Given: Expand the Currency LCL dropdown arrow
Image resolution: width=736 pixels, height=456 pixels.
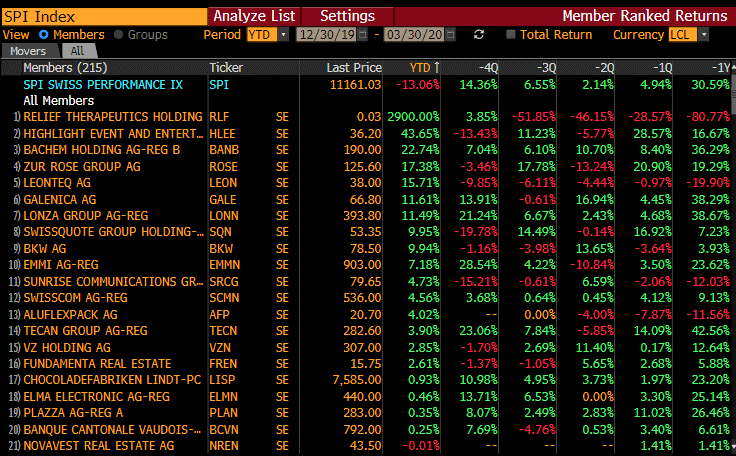Looking at the screenshot, I should point(703,35).
